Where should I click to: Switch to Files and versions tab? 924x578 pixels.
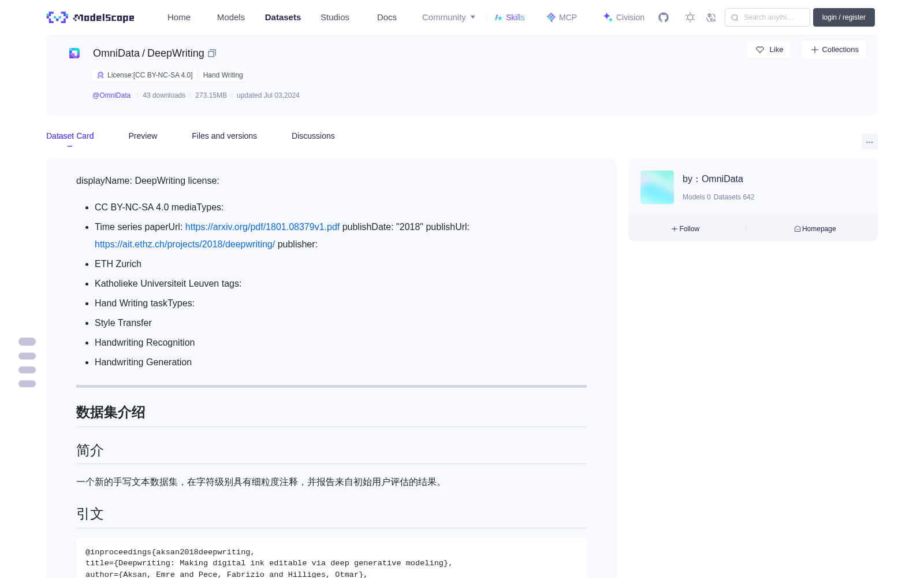coord(224,136)
